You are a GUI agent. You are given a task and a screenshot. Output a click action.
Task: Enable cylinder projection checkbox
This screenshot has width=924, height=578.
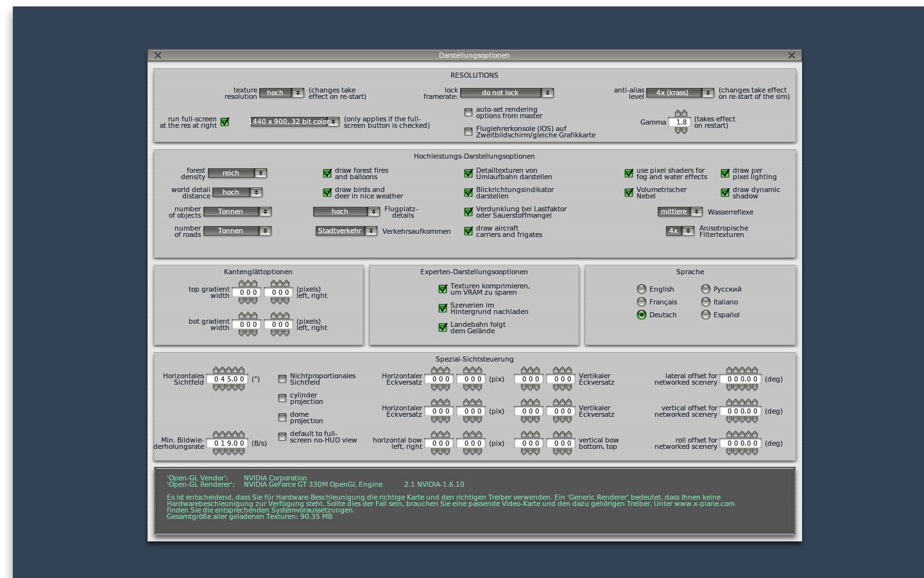click(x=282, y=398)
